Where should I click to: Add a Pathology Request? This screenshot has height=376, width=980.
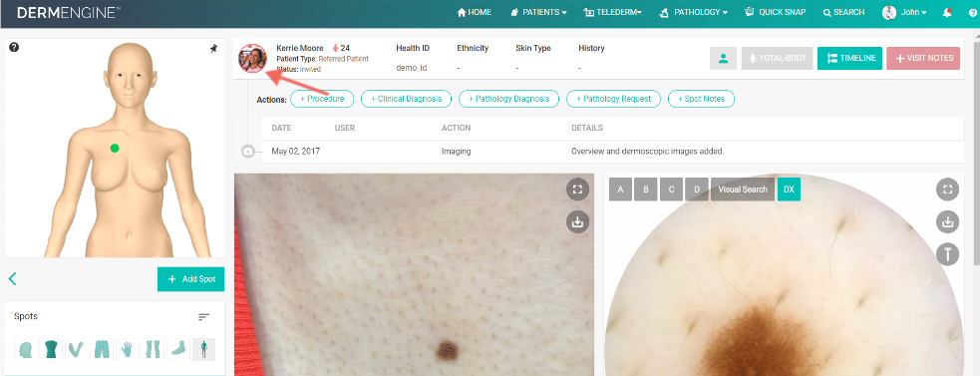coord(613,99)
